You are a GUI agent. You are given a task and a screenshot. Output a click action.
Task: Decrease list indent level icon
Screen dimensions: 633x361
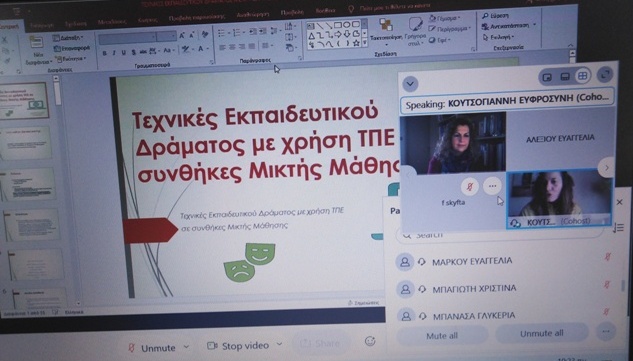(253, 31)
